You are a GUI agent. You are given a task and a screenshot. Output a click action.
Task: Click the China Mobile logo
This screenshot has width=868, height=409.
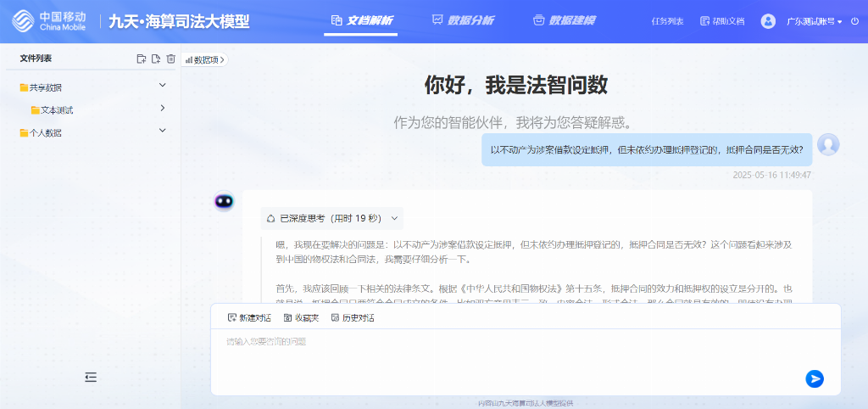point(50,21)
